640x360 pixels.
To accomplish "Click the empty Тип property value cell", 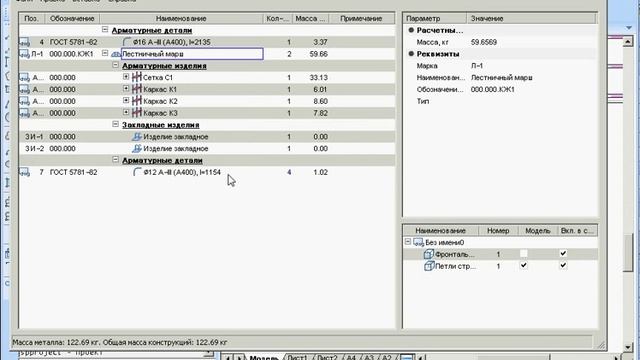I will pos(532,101).
